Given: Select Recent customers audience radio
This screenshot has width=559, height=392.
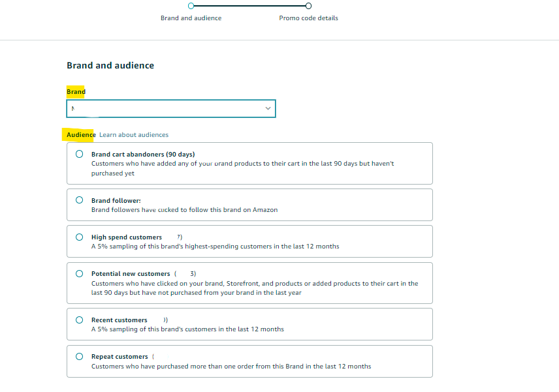Looking at the screenshot, I should (79, 320).
